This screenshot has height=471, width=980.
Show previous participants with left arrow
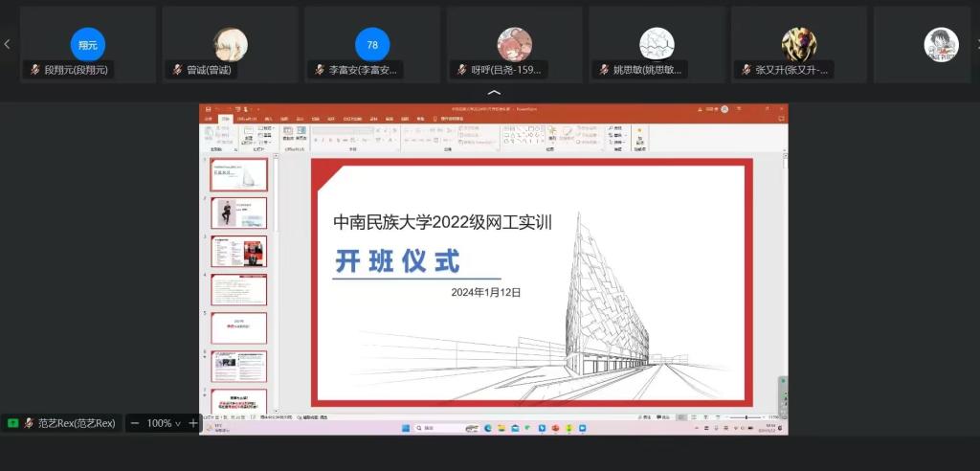coord(8,44)
